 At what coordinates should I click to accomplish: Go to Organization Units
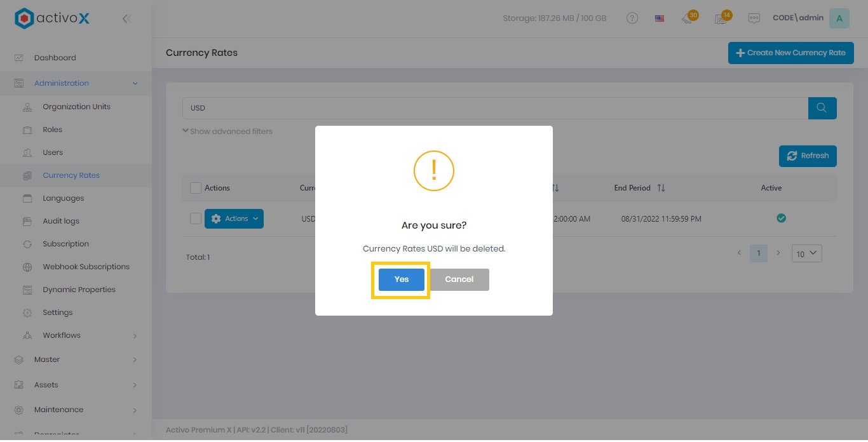pos(76,107)
